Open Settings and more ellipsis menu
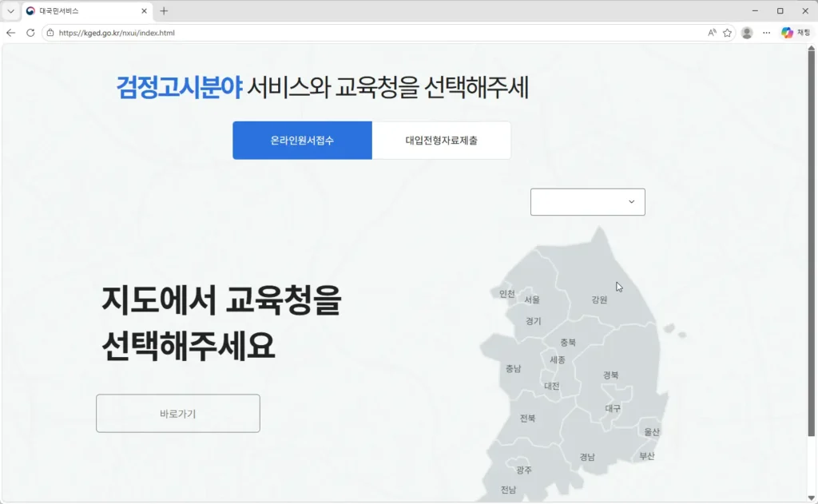Viewport: 818px width, 504px height. tap(766, 33)
